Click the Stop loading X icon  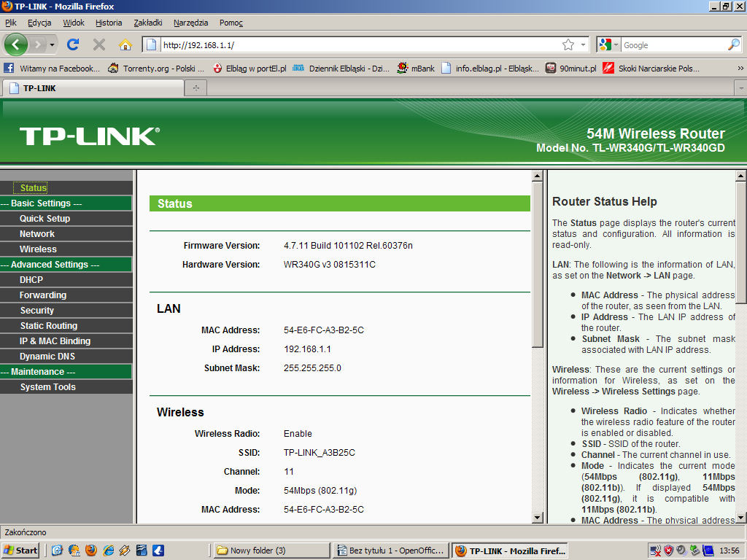tap(99, 44)
